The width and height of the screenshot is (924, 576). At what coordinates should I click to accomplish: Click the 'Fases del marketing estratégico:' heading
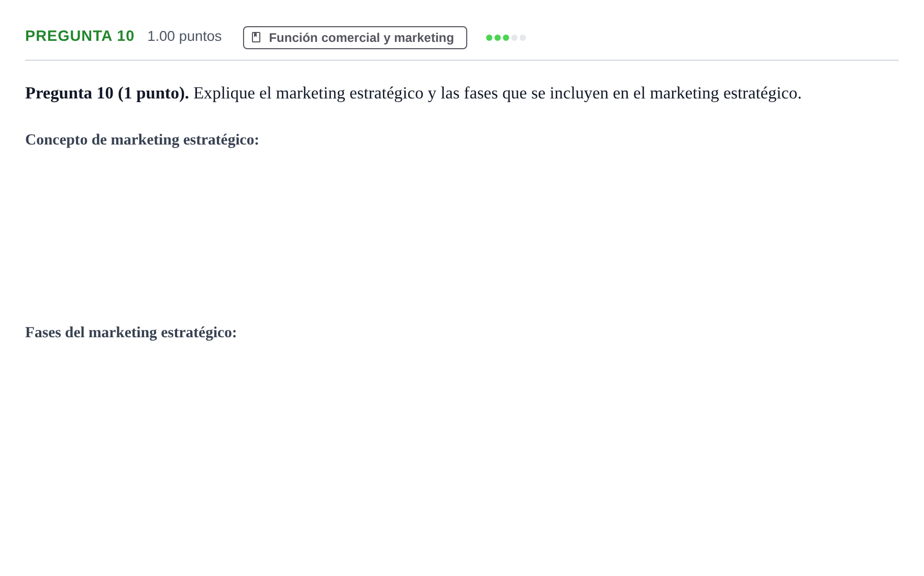coord(131,333)
